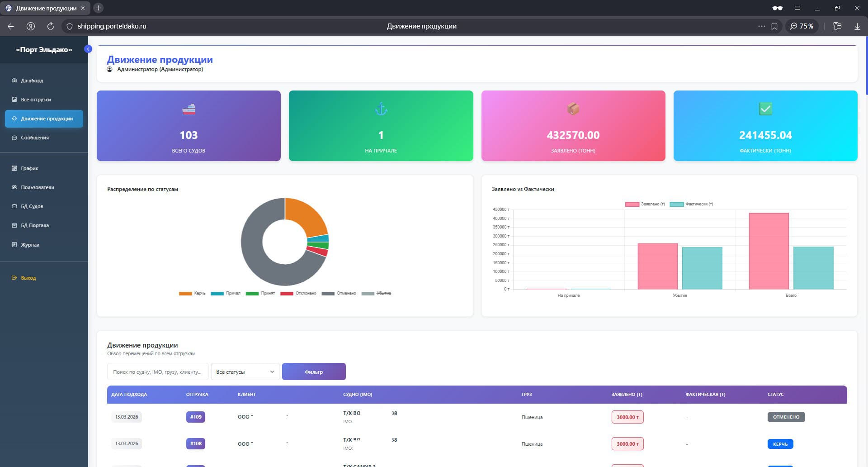
Task: Click the Выход logout link
Action: tap(28, 278)
